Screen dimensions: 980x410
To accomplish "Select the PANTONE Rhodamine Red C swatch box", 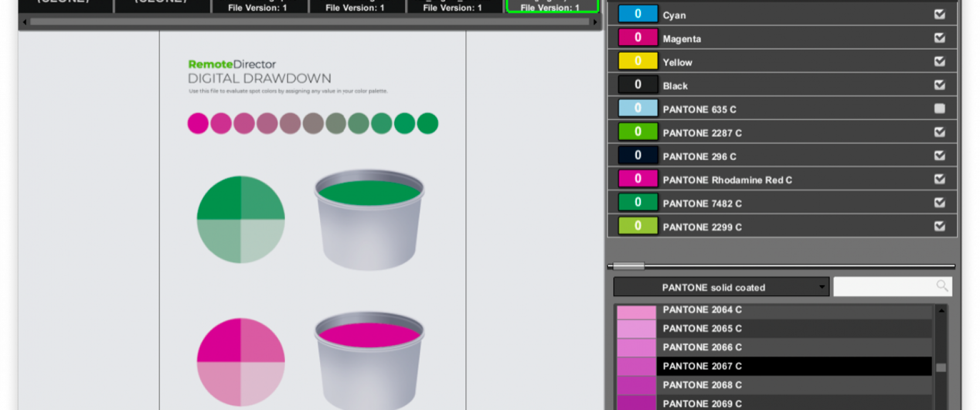I will (x=638, y=179).
